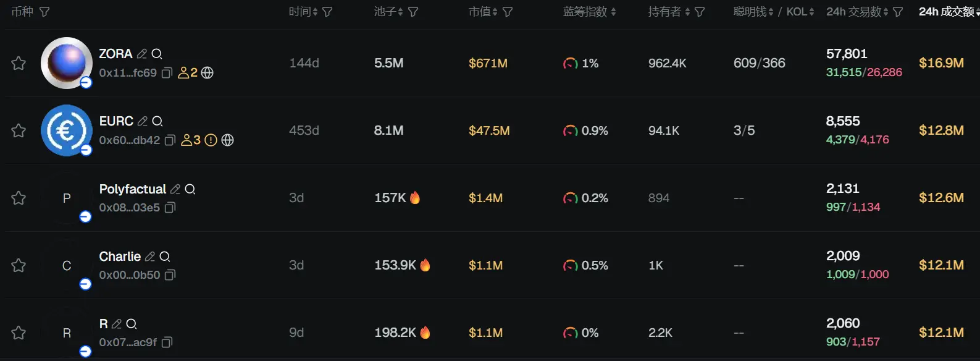Viewport: 980px width, 361px height.
Task: Edit the EURC name with pencil icon
Action: coord(143,121)
